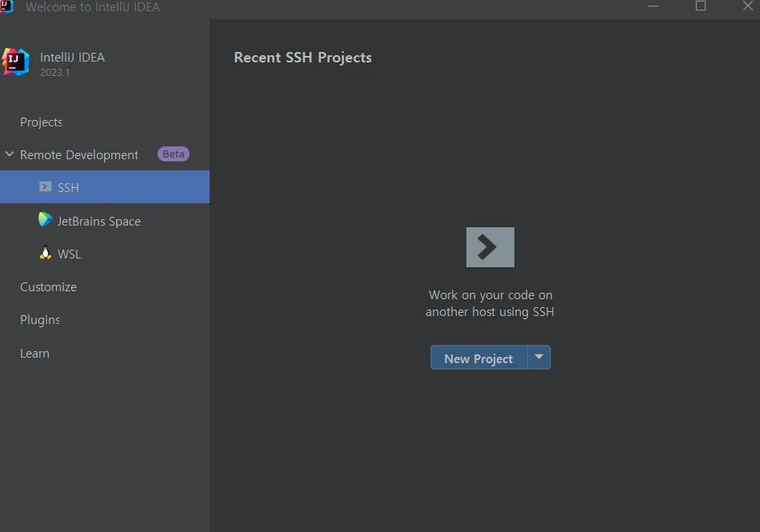Click the Welcome to IntelliJ IDEA title
This screenshot has height=532, width=760.
[x=93, y=6]
